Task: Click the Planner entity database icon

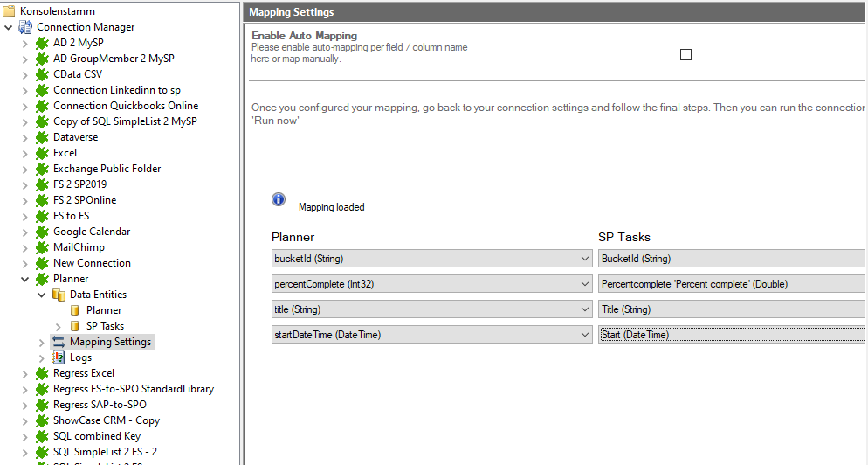Action: 75,310
